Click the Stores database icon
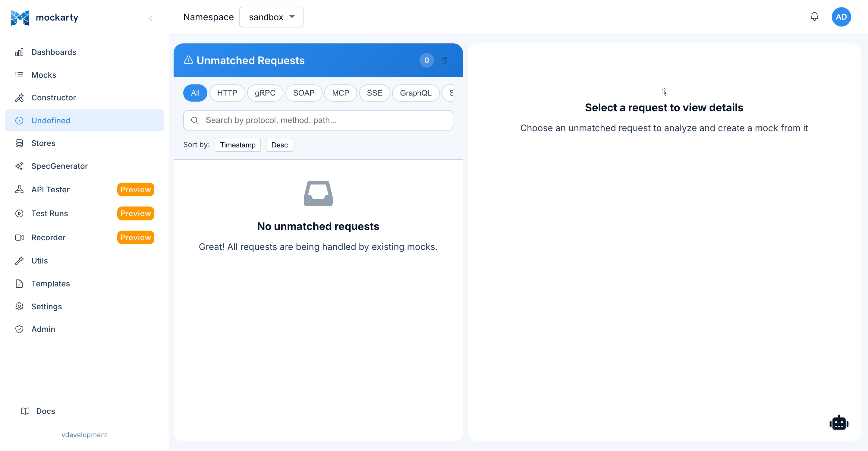The width and height of the screenshot is (868, 451). [x=19, y=143]
